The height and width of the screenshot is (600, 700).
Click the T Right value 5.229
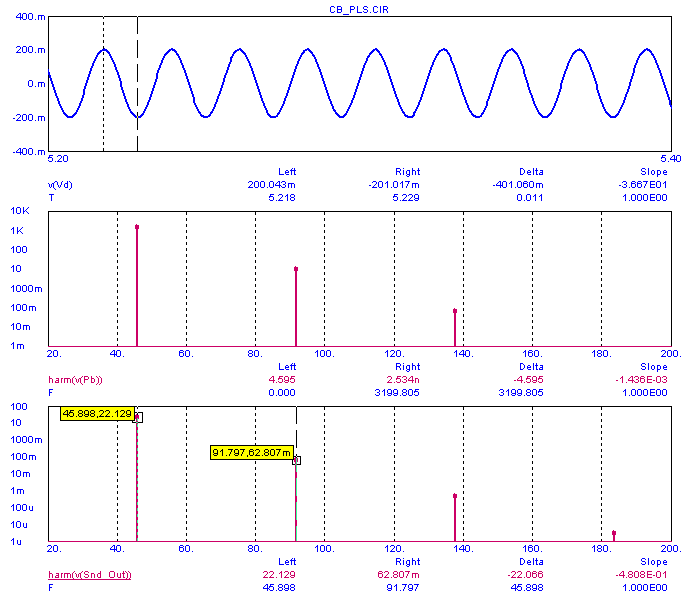coord(406,197)
